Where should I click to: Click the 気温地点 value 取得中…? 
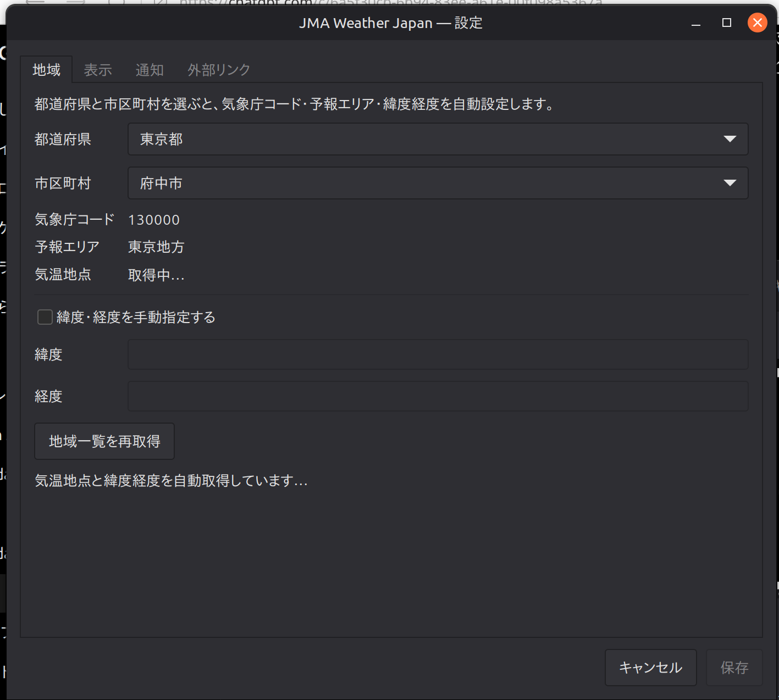point(156,275)
